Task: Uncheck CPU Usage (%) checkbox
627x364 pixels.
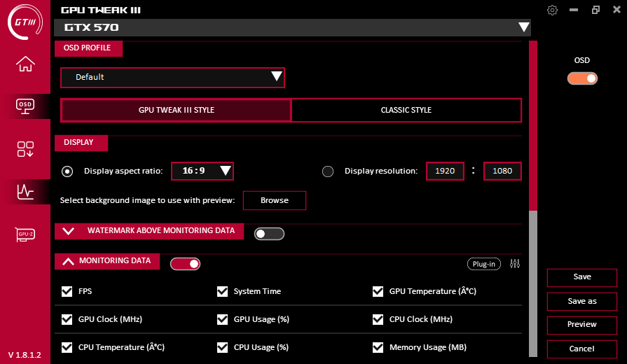Action: 222,347
